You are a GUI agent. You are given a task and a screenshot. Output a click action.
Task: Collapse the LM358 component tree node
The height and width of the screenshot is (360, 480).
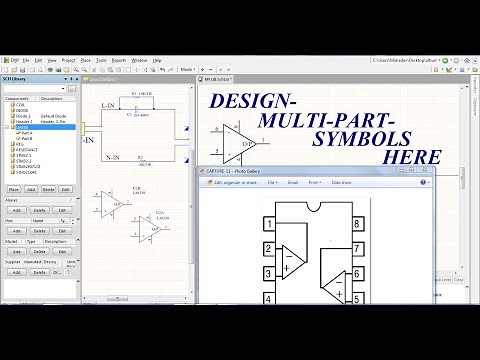coord(7,127)
